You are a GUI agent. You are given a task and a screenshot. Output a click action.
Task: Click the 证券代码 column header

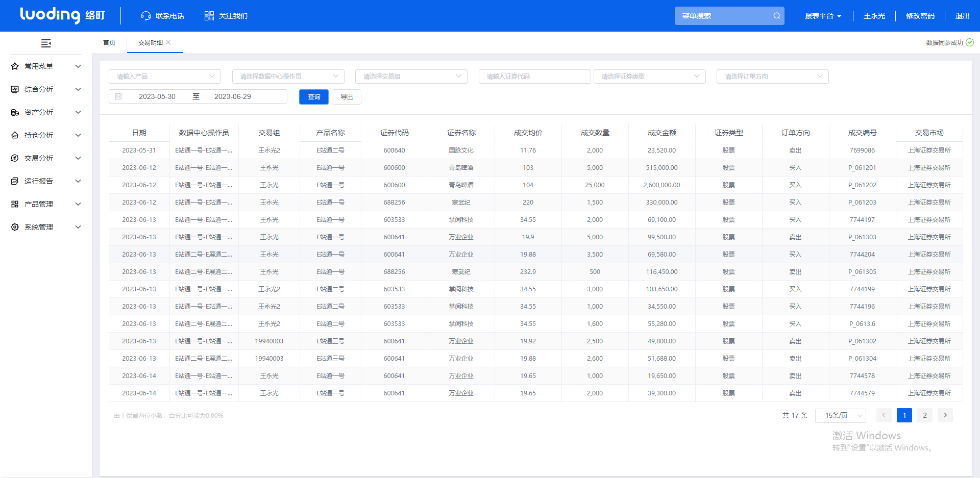point(395,133)
